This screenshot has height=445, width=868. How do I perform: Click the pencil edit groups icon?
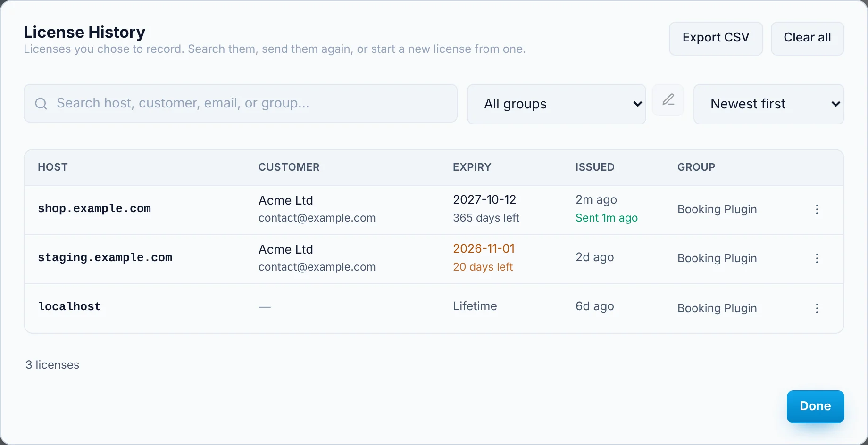pos(668,99)
